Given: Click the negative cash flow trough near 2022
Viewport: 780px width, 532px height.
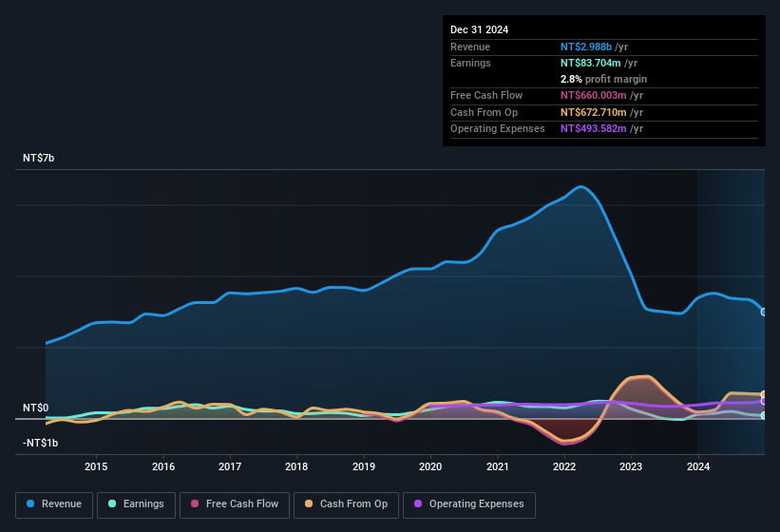Looking at the screenshot, I should point(564,442).
